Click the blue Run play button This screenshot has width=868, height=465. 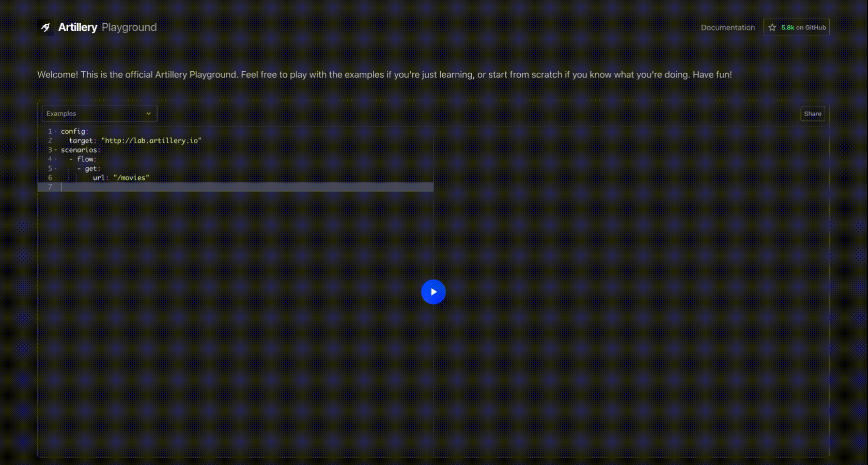(433, 292)
